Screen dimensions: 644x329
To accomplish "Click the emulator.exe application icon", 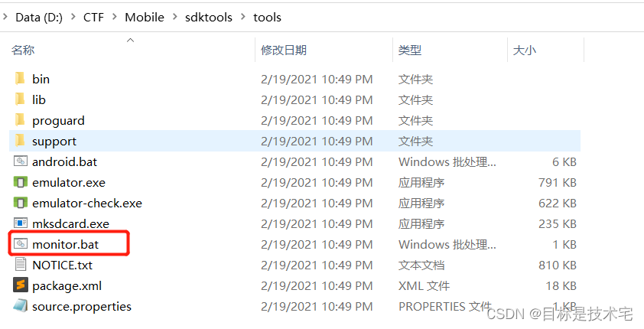I will tap(21, 182).
